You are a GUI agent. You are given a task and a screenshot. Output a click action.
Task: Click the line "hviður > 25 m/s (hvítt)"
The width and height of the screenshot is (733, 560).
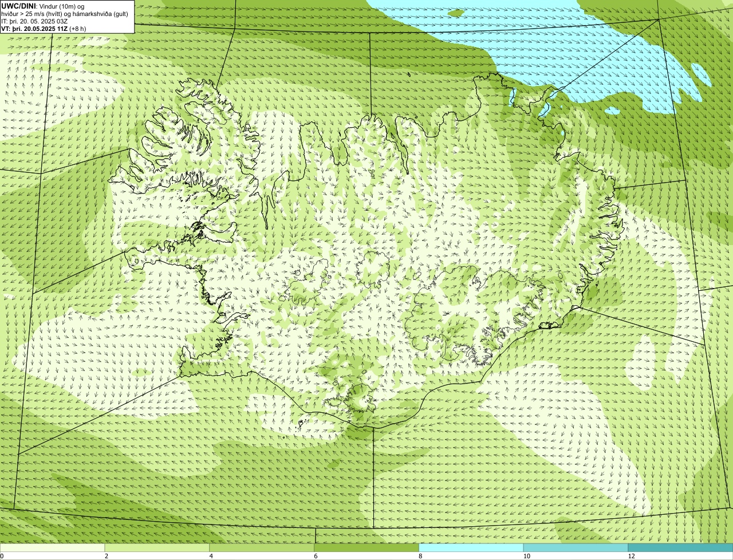[x=32, y=14]
